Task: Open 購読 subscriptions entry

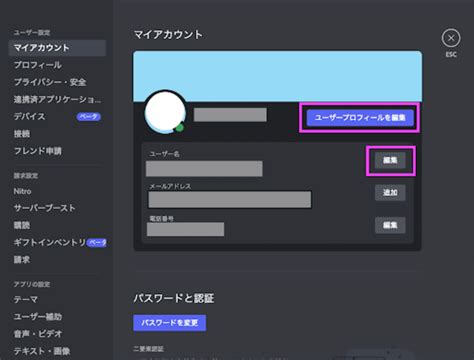Action: (57, 226)
